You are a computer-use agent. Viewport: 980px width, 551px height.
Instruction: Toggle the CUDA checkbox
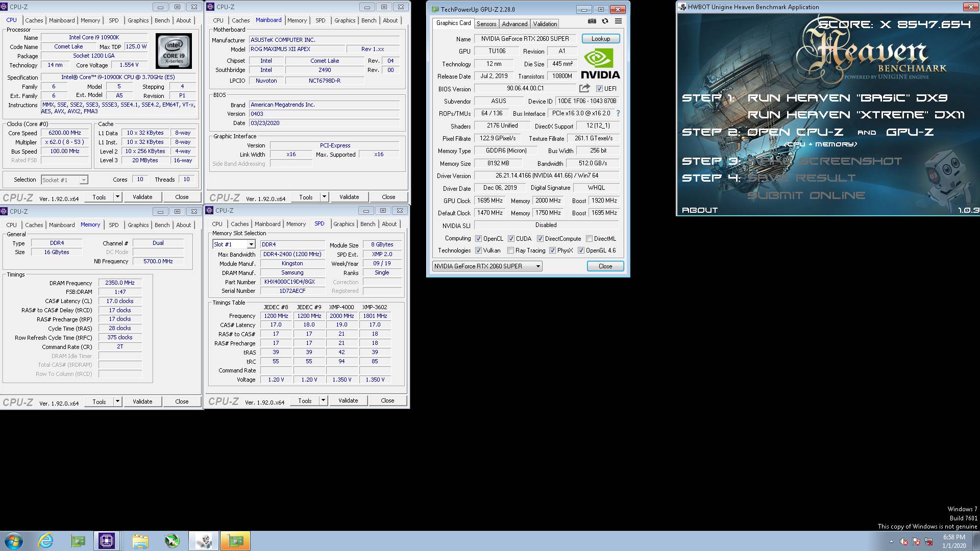(511, 239)
